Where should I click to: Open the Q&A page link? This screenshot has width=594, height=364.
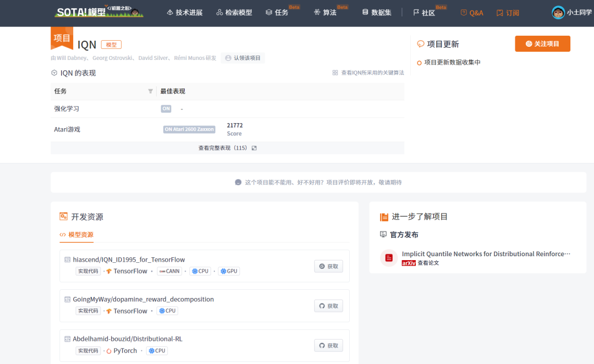[x=472, y=13]
